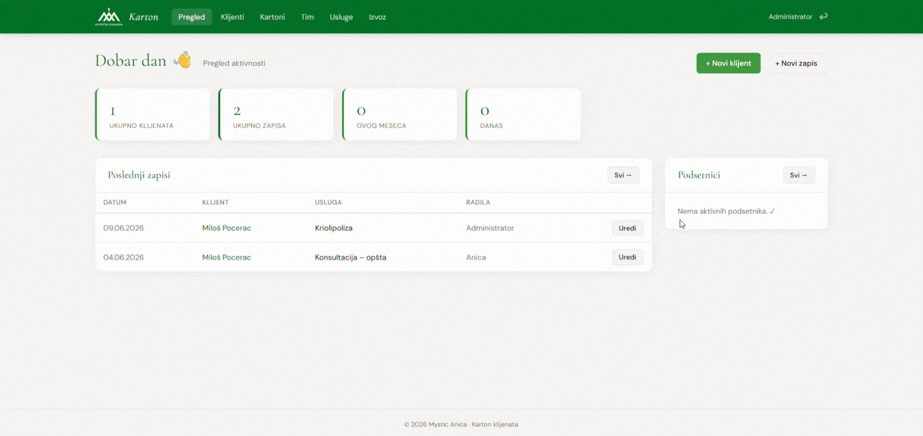
Task: Click the Kriolipoliza service text
Action: click(x=334, y=228)
